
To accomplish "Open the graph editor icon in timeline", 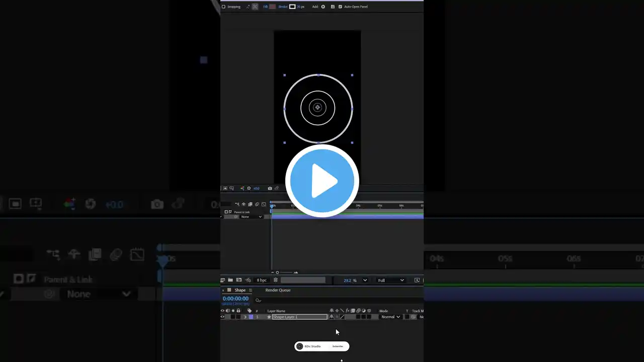I will [264, 204].
